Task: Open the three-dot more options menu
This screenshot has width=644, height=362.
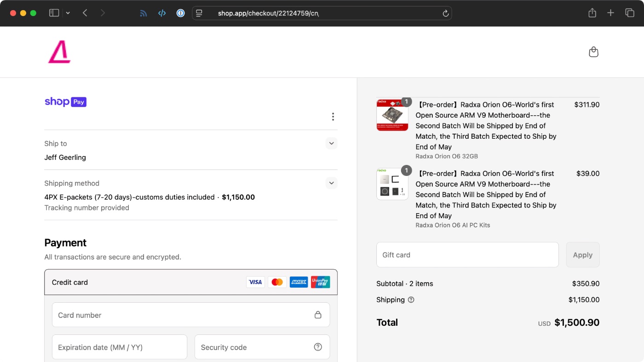Action: coord(333,117)
